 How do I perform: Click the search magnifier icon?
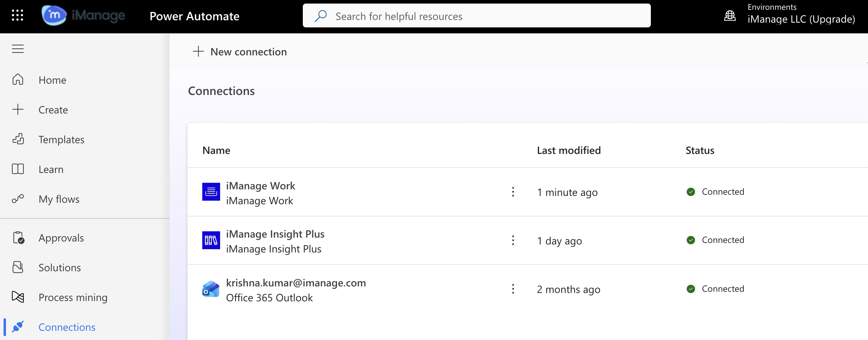(320, 16)
